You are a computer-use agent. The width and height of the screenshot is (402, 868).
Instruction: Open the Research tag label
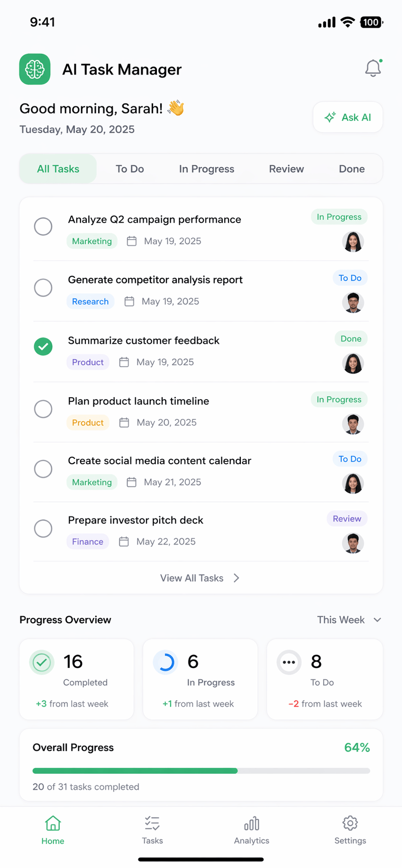(90, 302)
